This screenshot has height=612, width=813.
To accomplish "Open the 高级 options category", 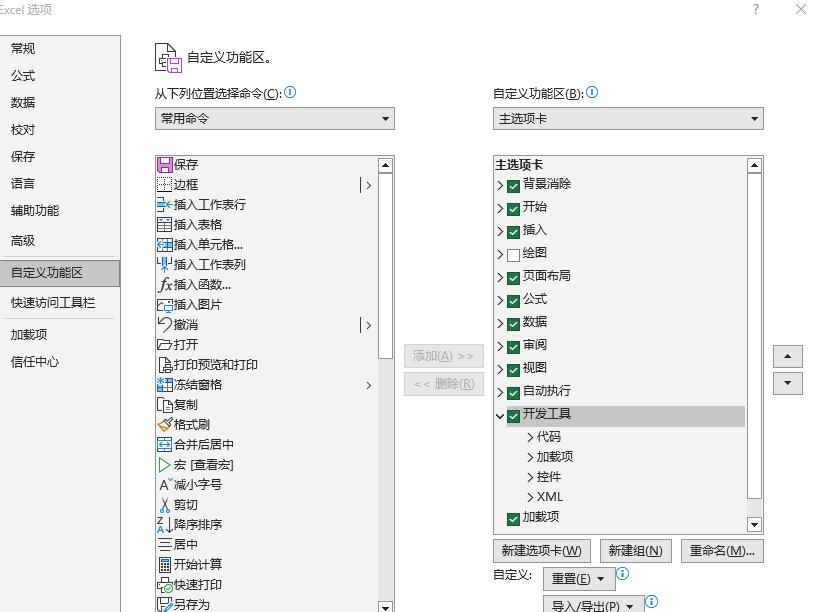I will [23, 241].
